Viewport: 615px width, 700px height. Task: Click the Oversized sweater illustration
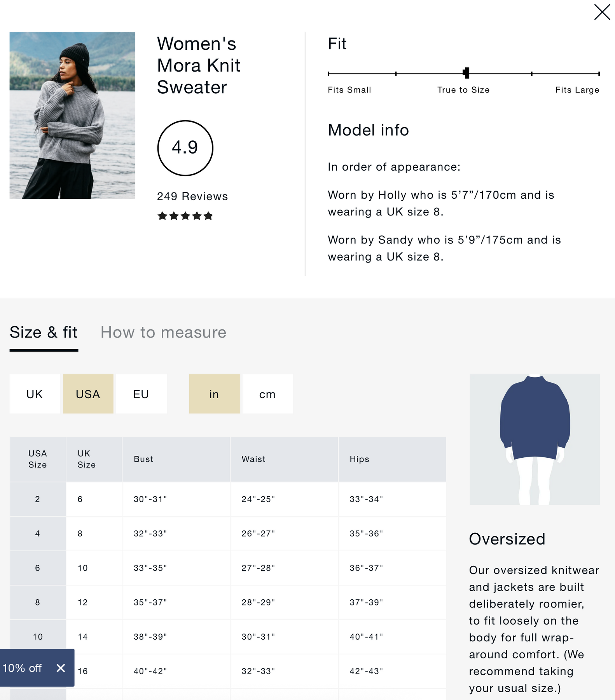pos(535,439)
